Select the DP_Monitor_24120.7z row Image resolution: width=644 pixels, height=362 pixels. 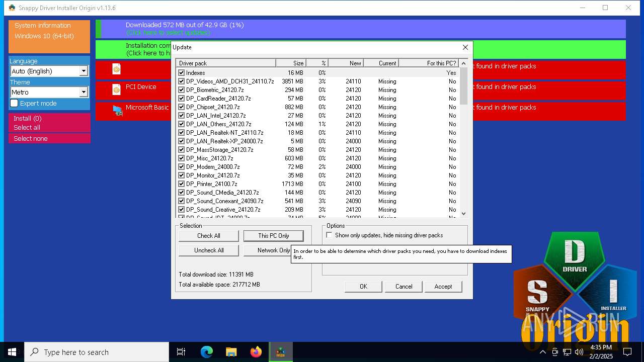click(x=317, y=175)
